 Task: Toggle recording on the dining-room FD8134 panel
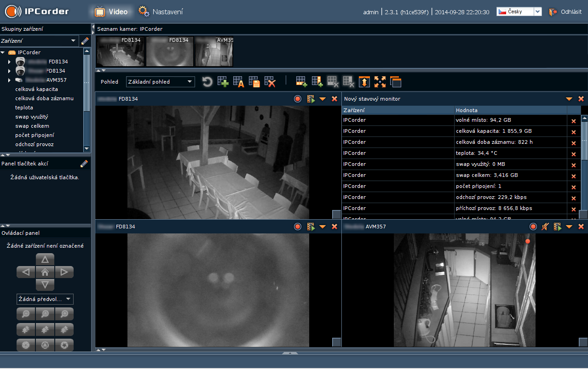(298, 99)
